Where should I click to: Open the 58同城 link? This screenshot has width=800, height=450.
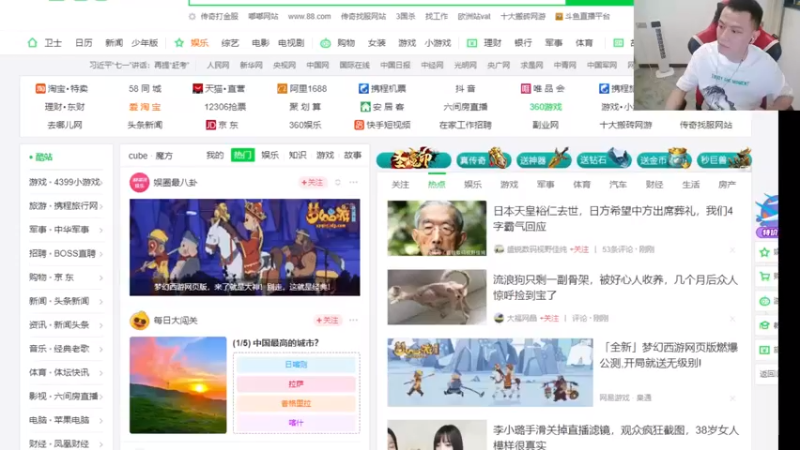point(145,89)
